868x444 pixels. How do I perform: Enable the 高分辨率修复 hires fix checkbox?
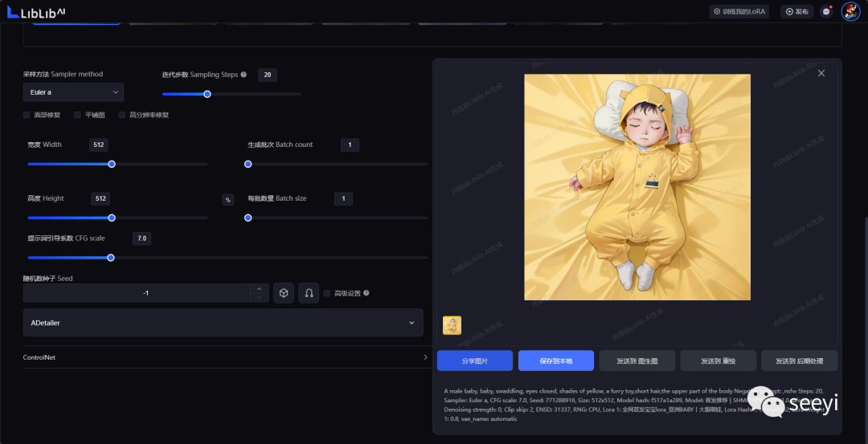(122, 115)
